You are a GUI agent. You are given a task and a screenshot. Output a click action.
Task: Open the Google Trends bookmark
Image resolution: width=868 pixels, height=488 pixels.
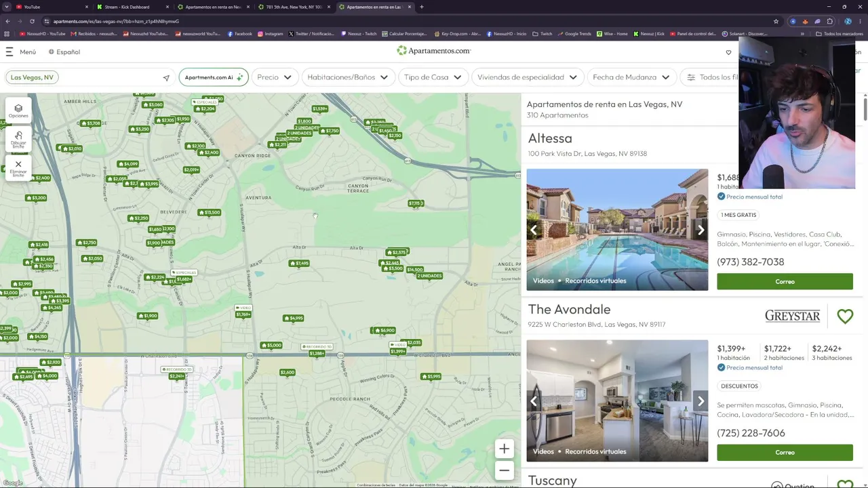pyautogui.click(x=575, y=34)
